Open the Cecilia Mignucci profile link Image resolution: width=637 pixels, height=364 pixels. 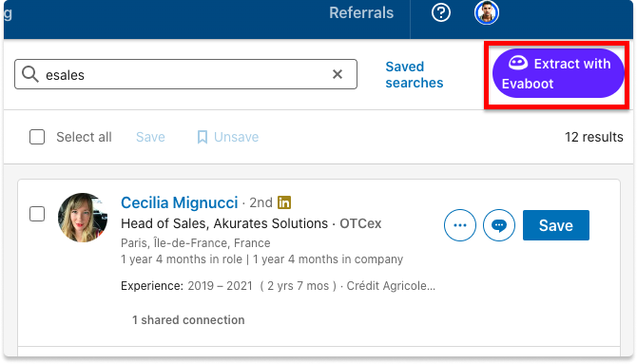coord(179,202)
